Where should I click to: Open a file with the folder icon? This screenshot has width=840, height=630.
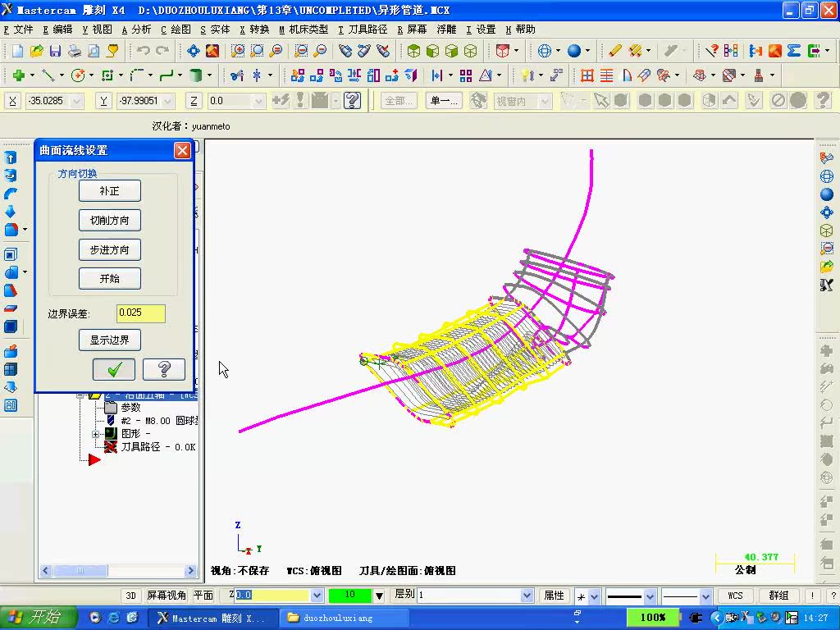36,51
